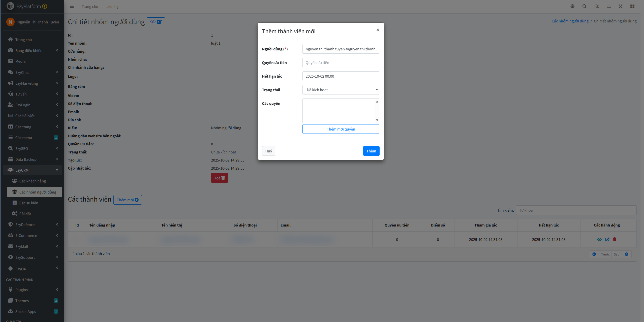Image resolution: width=644 pixels, height=322 pixels.
Task: Collapse the EzyCRM sidebar menu
Action: tap(33, 170)
